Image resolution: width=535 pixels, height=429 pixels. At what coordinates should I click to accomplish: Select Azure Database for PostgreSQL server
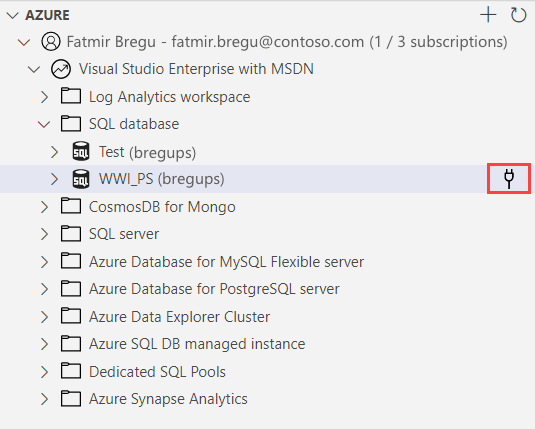[214, 289]
